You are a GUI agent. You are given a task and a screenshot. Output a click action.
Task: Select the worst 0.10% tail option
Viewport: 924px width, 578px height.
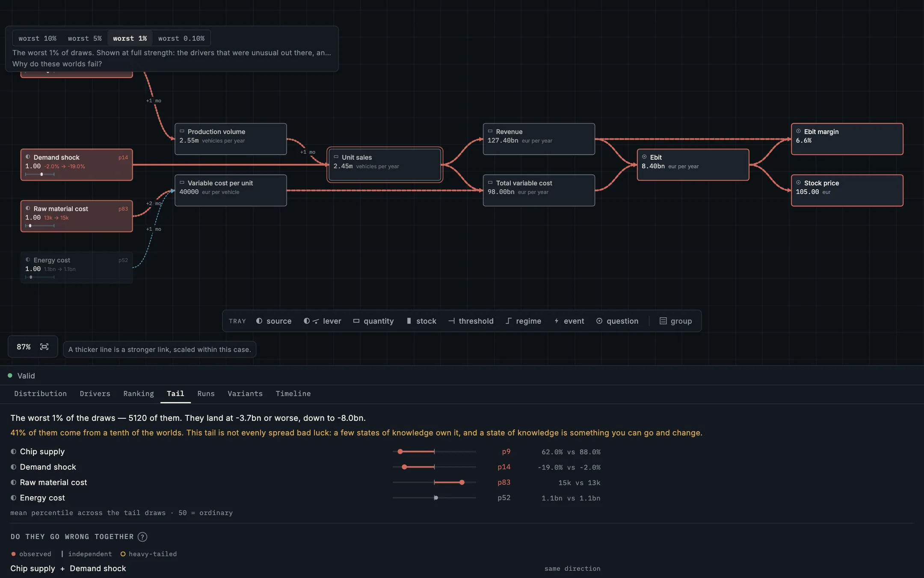[x=181, y=39]
